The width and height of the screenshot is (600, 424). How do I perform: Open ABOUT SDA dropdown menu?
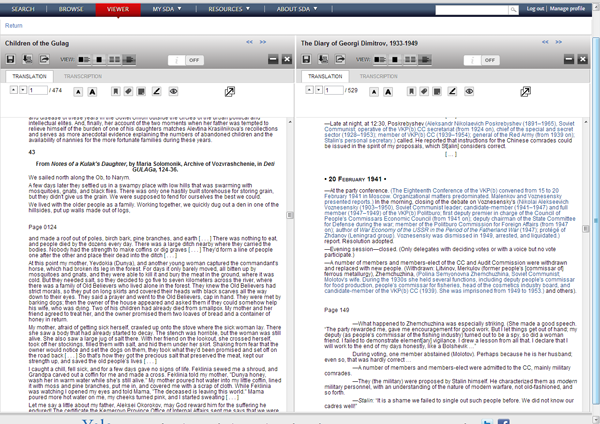297,9
